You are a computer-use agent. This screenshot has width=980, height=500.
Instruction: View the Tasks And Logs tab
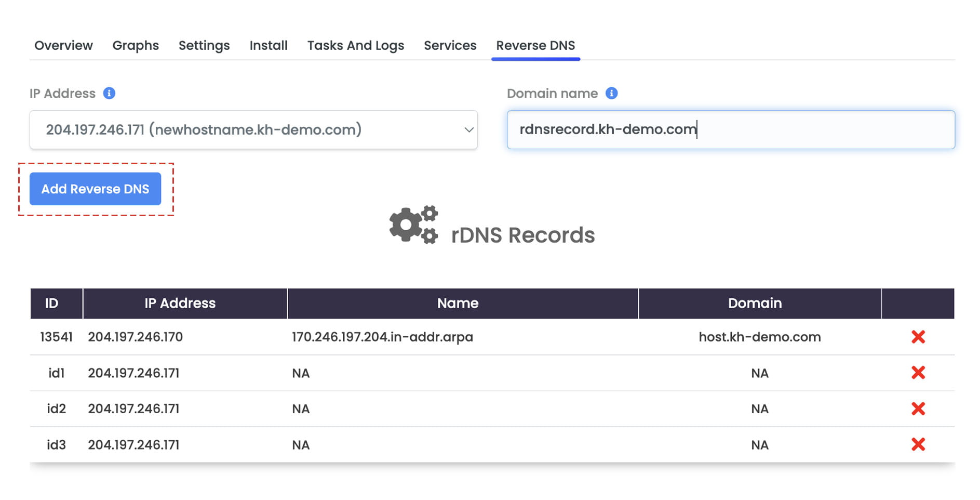356,46
